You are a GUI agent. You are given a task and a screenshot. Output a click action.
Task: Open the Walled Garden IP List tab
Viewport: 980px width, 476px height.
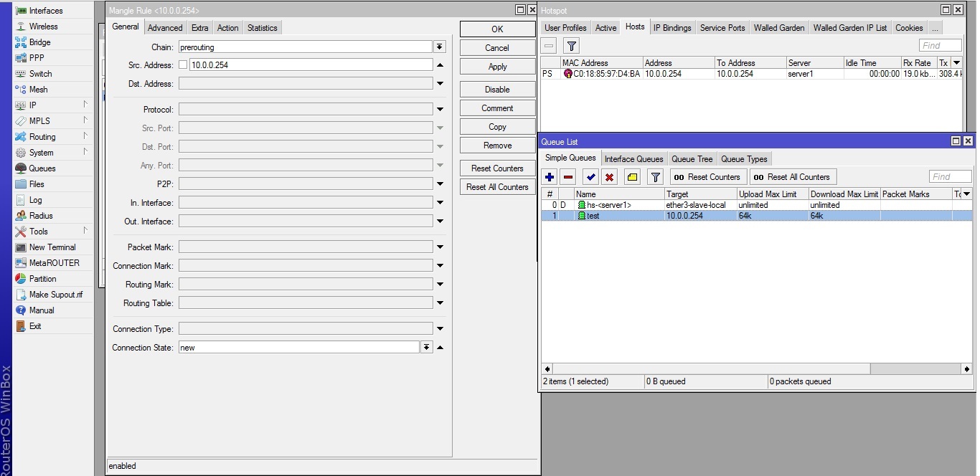[850, 28]
